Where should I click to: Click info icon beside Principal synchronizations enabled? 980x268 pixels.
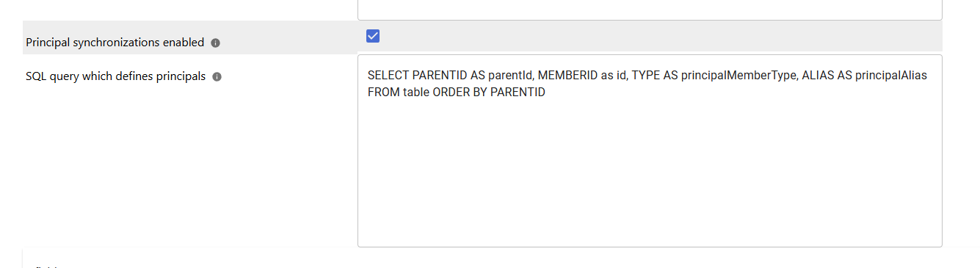[215, 43]
